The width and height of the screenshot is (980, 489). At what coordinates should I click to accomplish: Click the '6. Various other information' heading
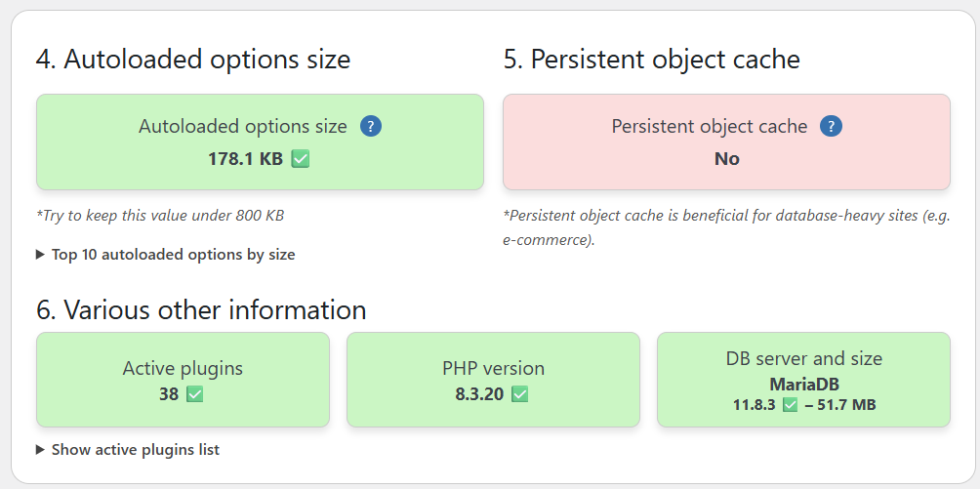[201, 310]
